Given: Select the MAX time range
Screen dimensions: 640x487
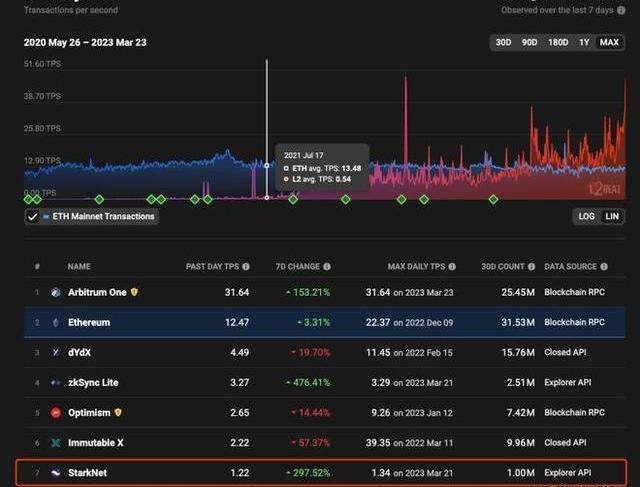Looking at the screenshot, I should (x=609, y=42).
